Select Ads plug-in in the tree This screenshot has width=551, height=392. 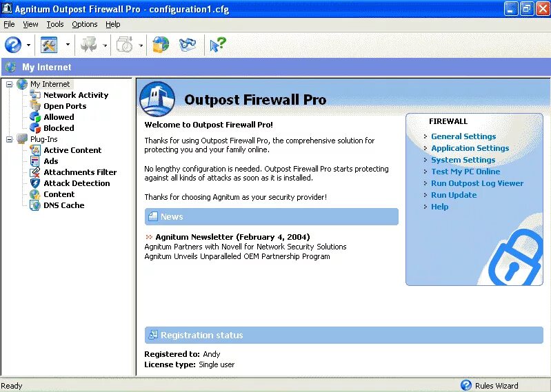51,161
